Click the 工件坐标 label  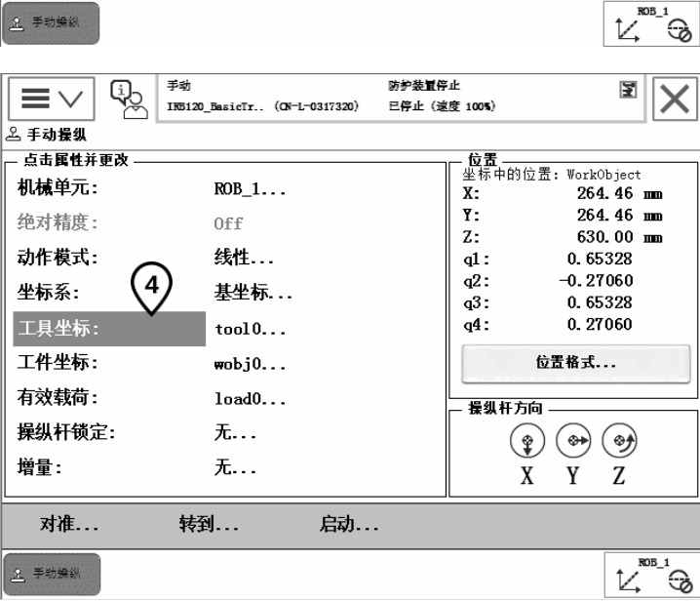point(58,362)
